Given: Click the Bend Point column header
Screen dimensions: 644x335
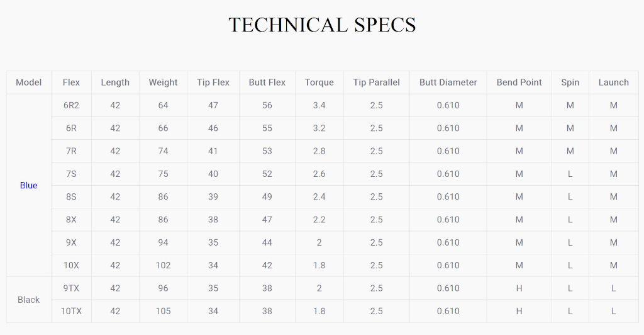Looking at the screenshot, I should (x=519, y=82).
